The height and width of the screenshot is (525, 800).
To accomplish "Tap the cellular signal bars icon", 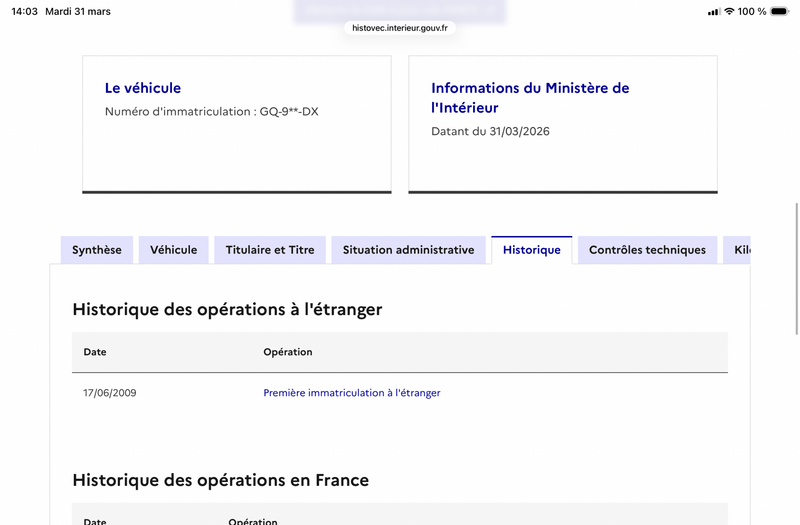I will 713,12.
